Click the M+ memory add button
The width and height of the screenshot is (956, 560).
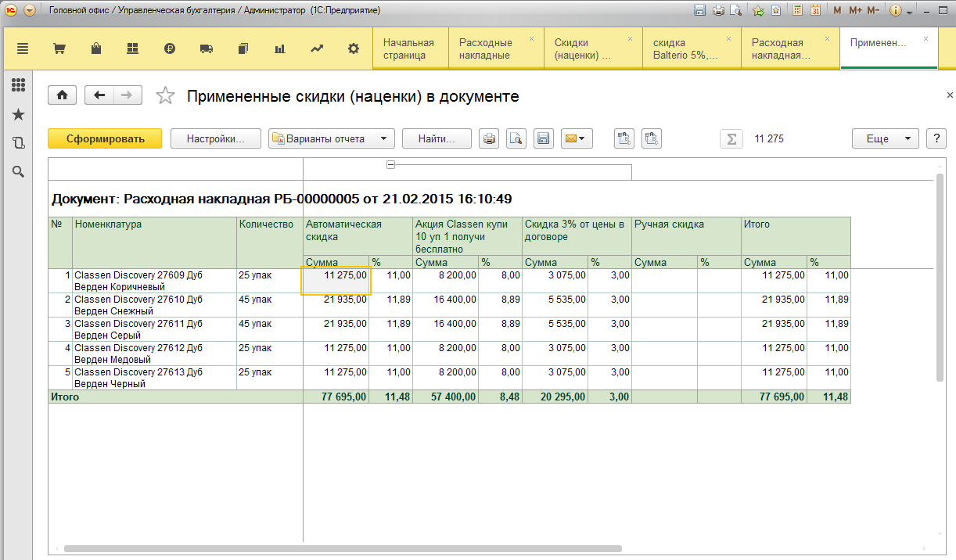[x=855, y=11]
